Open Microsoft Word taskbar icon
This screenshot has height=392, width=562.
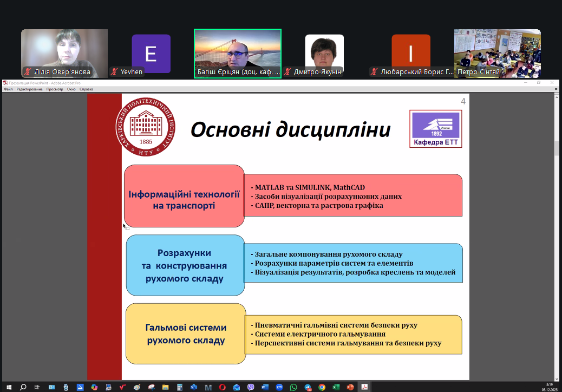click(x=265, y=387)
